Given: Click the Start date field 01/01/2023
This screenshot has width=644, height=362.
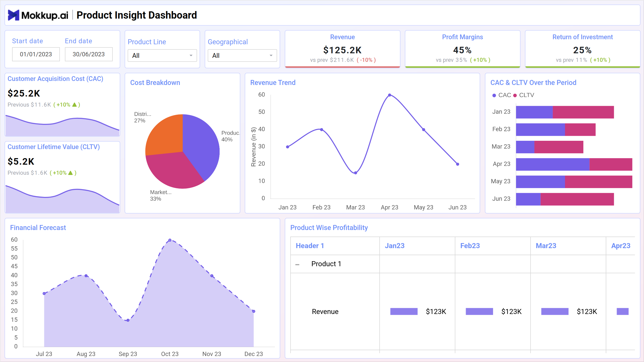Looking at the screenshot, I should tap(36, 54).
